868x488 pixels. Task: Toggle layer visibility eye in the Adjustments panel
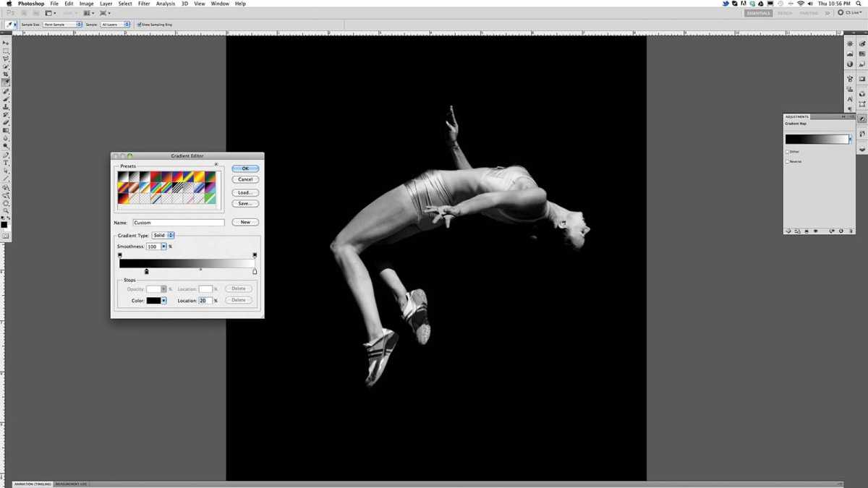tap(815, 231)
